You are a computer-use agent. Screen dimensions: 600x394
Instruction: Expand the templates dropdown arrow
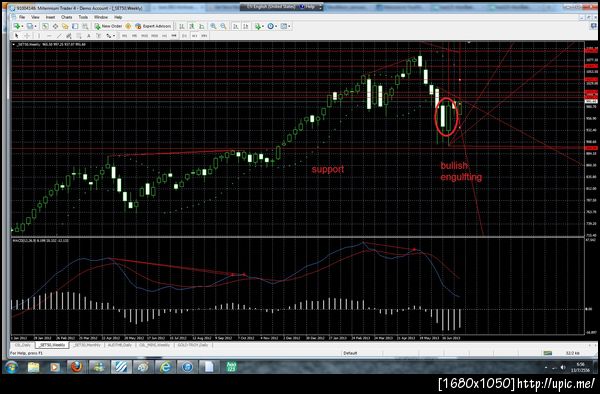pyautogui.click(x=289, y=26)
